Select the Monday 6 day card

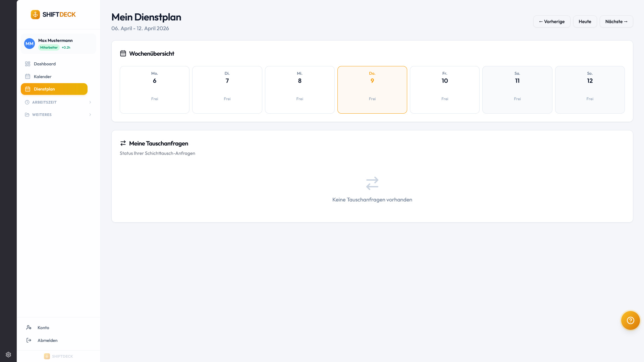[155, 90]
